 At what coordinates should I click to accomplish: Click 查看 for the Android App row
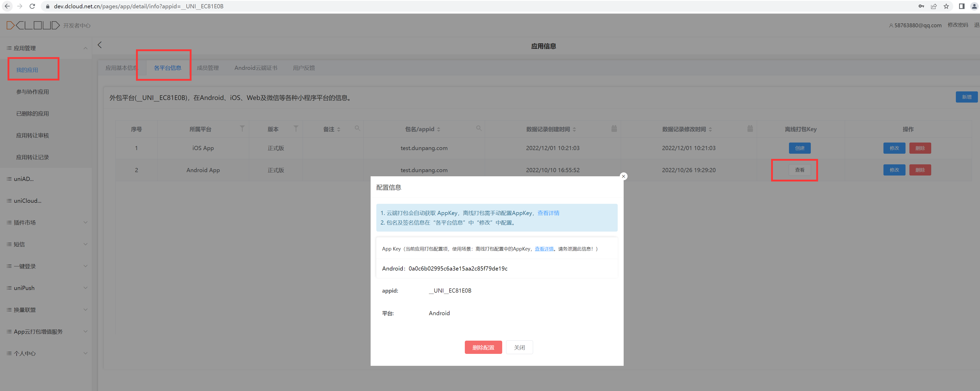pyautogui.click(x=799, y=170)
